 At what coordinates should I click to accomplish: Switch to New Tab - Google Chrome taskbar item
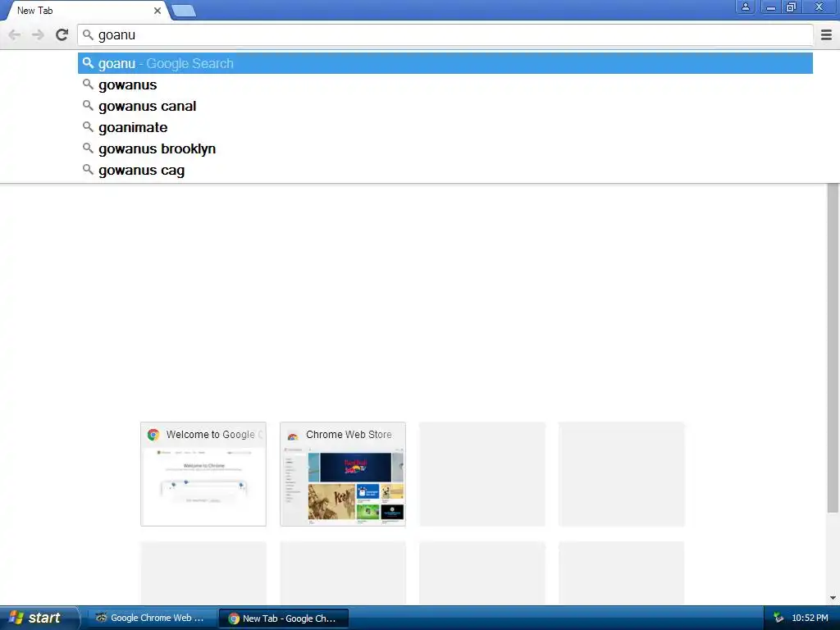284,619
